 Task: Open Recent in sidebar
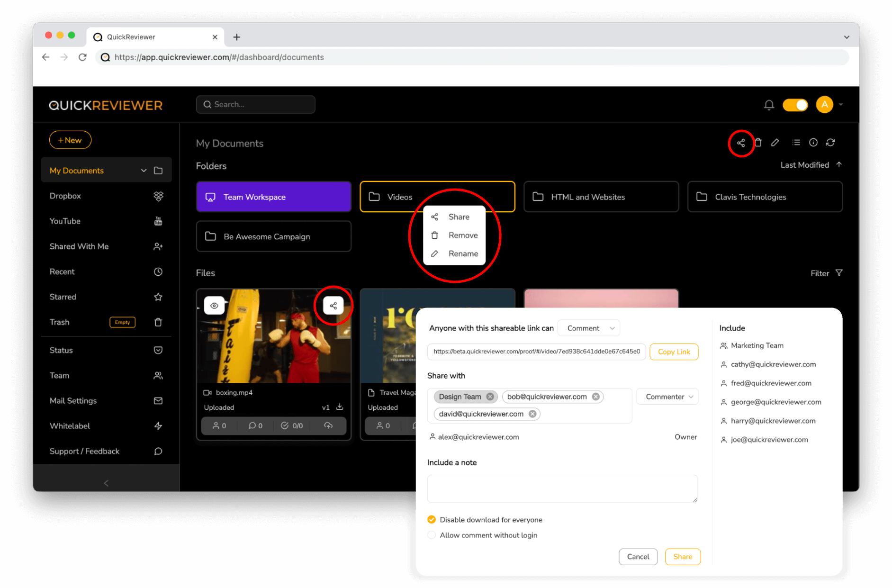(106, 272)
